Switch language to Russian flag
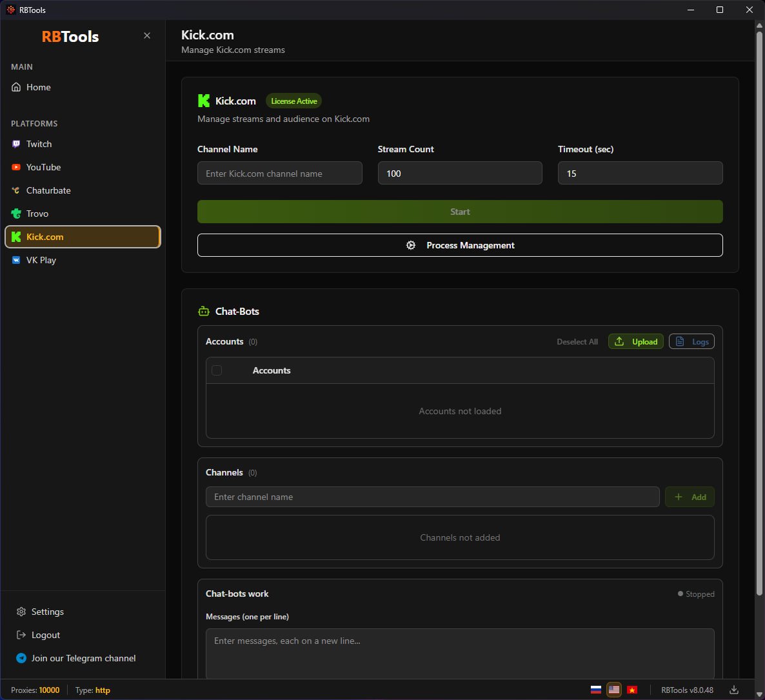Image resolution: width=765 pixels, height=700 pixels. point(596,690)
